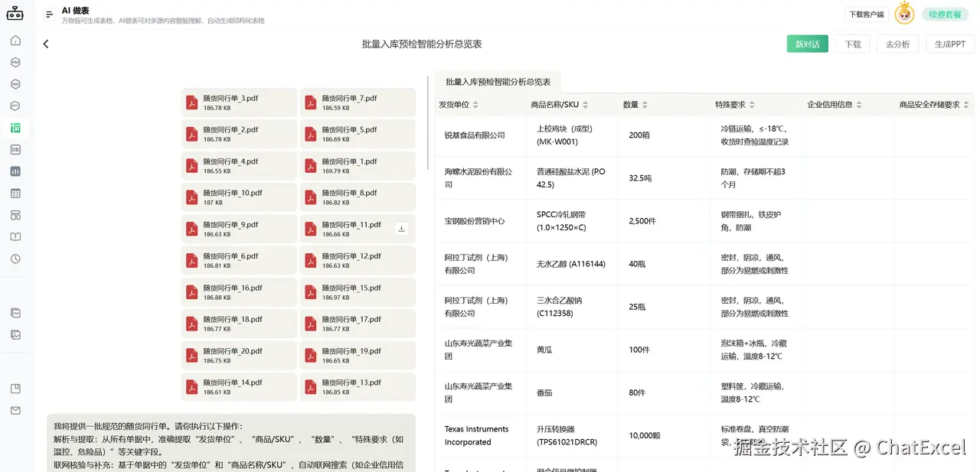Open file 随货同行单_19.pdf

358,356
